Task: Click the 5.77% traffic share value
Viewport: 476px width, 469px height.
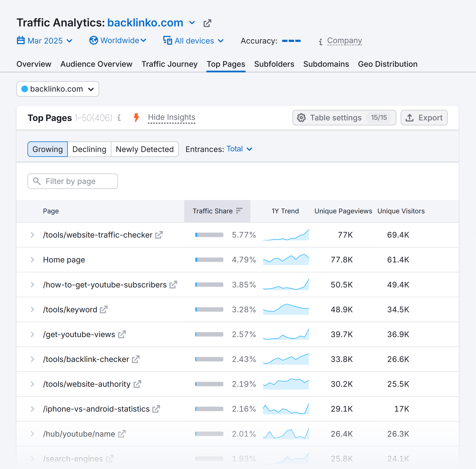Action: click(244, 235)
